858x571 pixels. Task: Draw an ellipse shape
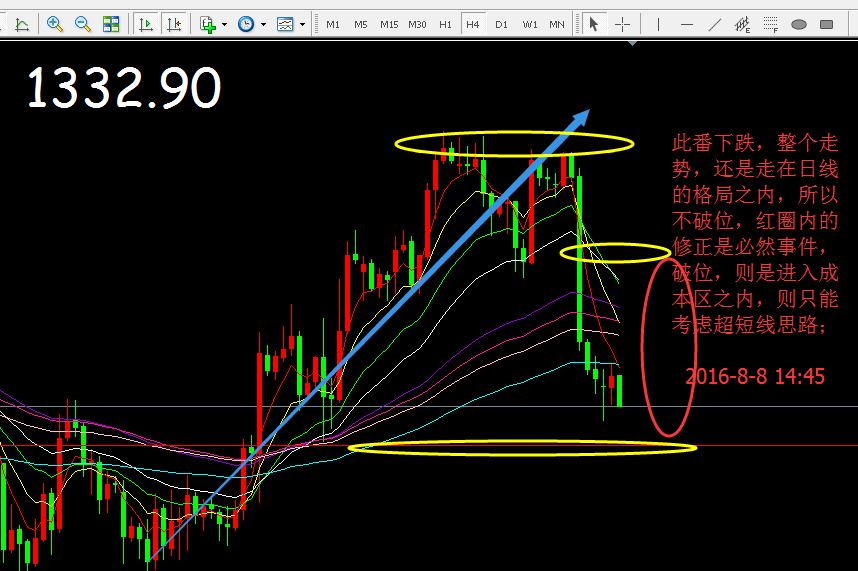799,25
